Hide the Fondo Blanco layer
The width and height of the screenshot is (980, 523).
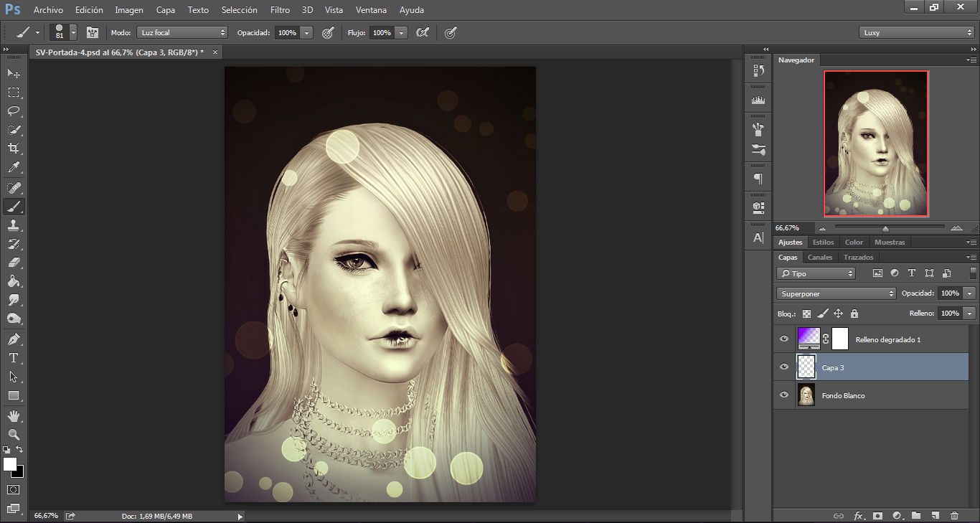point(784,395)
